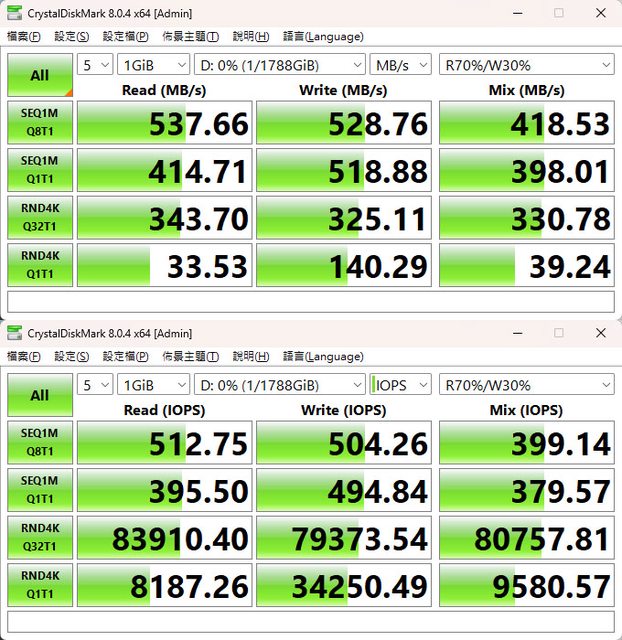Select drive D: dropdown in lower IOPS window

(280, 385)
